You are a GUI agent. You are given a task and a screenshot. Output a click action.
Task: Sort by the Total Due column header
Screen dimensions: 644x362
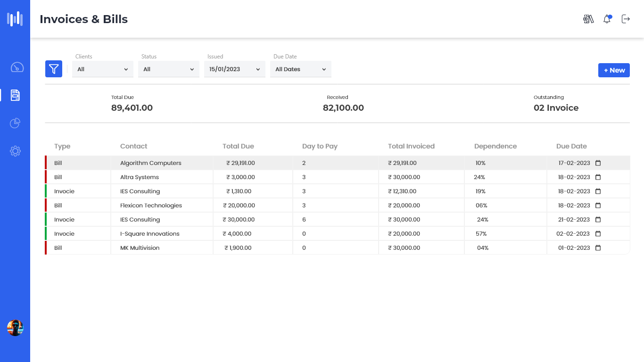(238, 147)
